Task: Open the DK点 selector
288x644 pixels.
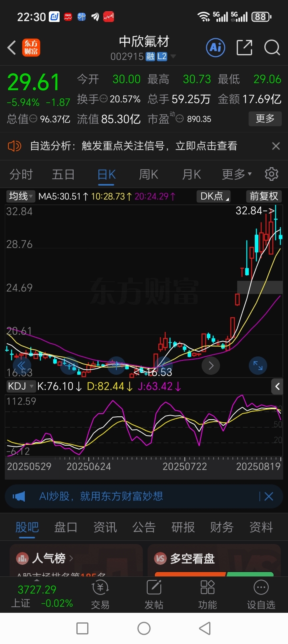Action: click(x=214, y=196)
